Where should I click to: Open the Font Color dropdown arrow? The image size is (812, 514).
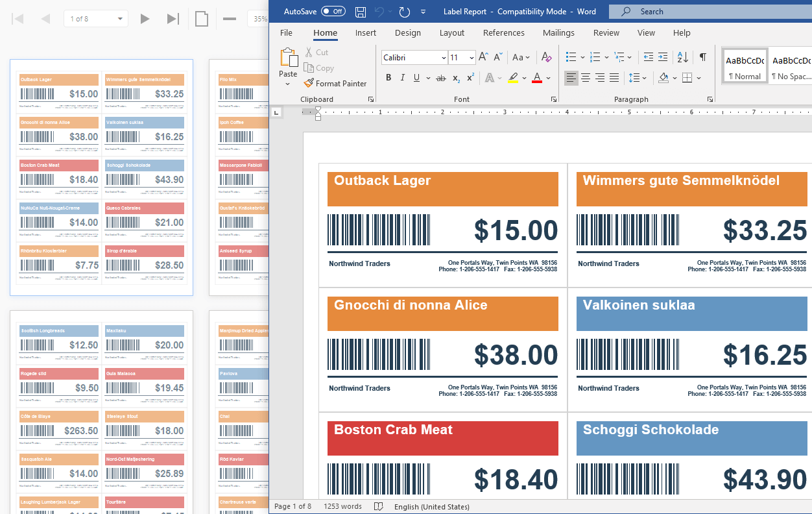[548, 78]
